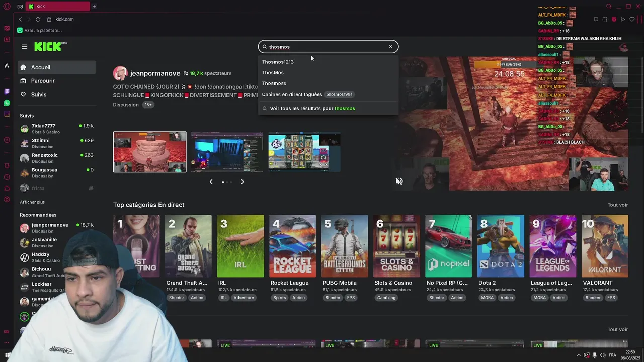Select the slots featured stream thumbnail
The width and height of the screenshot is (644, 362).
[x=304, y=152]
